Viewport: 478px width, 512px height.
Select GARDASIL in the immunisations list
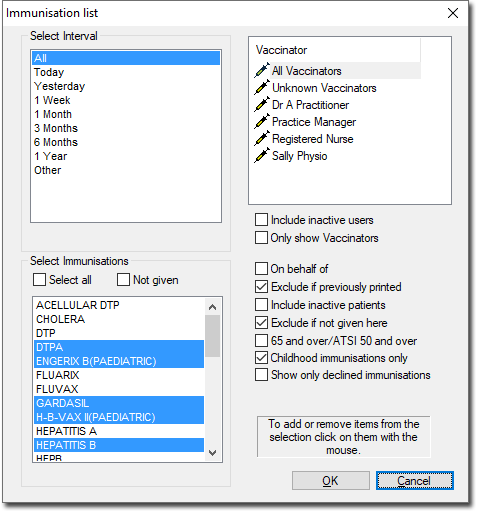coord(119,403)
